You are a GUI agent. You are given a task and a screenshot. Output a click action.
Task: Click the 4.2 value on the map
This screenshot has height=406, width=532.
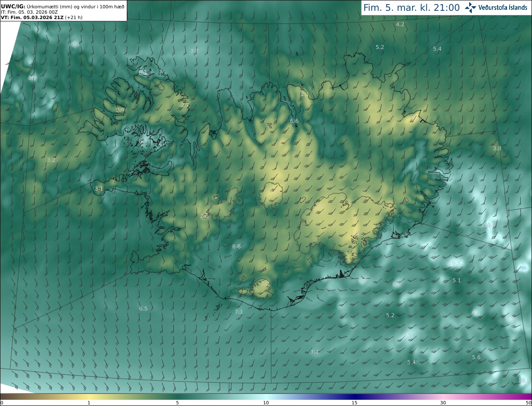coord(400,24)
